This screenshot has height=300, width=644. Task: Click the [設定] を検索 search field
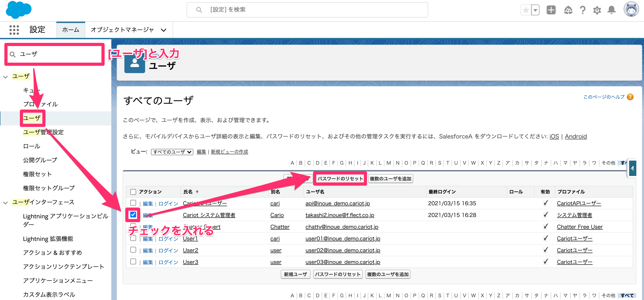307,10
